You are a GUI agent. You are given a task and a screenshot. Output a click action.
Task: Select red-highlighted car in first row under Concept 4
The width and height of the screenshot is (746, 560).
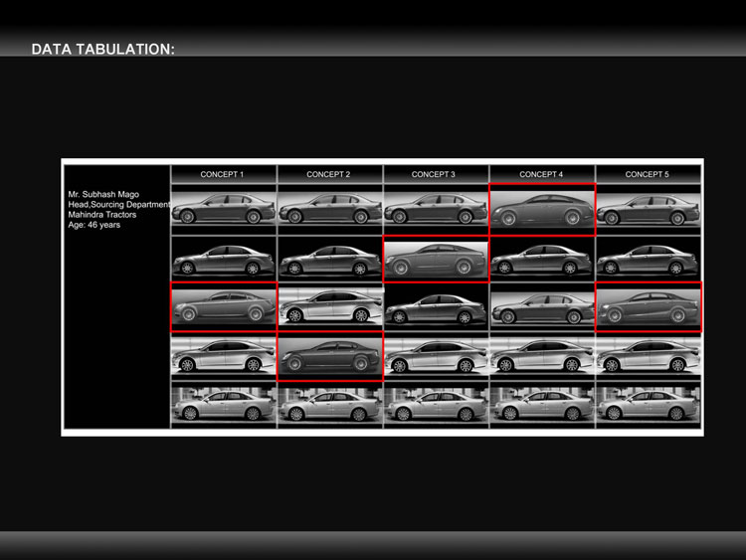542,210
